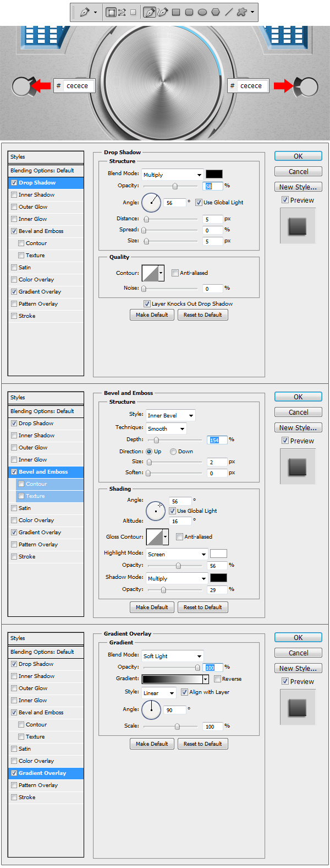Open the Drop Shadow Blend Mode dropdown
The height and width of the screenshot is (868, 330).
tap(172, 175)
